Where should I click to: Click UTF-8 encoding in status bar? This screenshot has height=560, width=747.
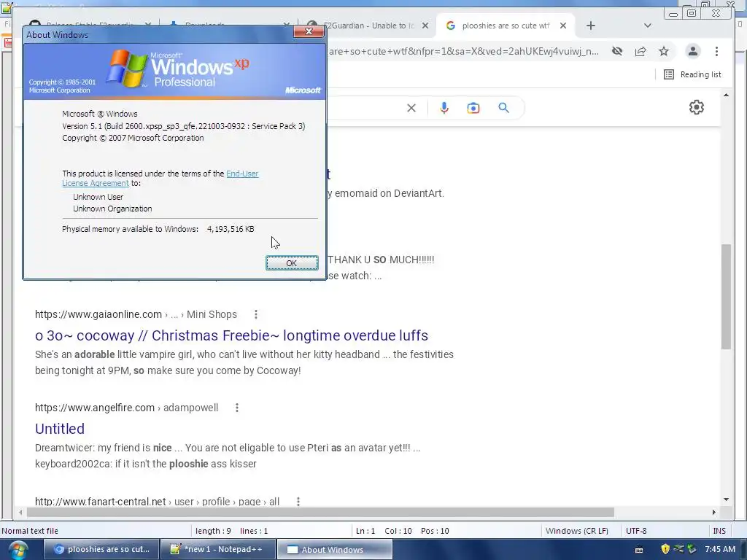636,531
